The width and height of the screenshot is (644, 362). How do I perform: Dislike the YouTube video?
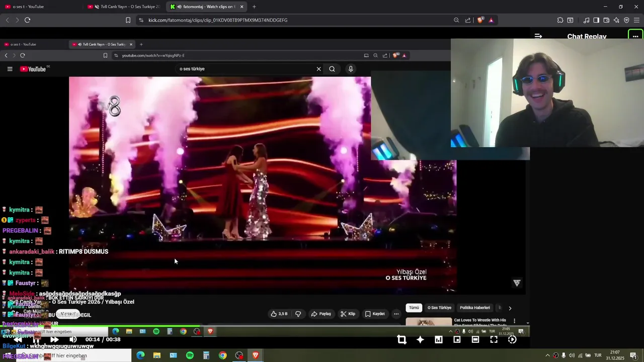(298, 314)
